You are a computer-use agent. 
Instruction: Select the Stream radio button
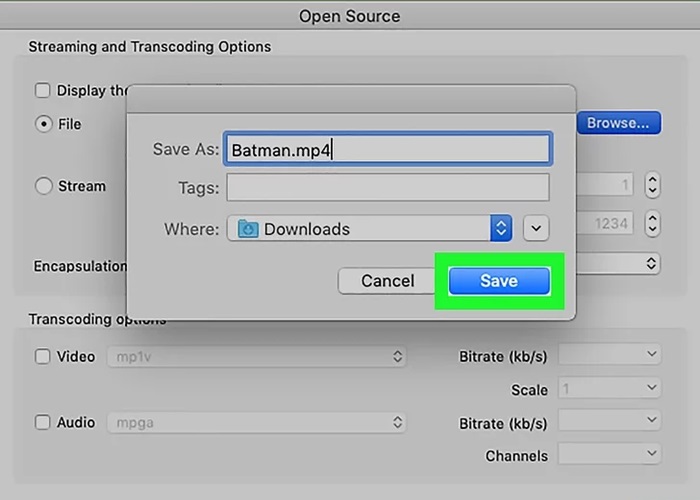point(43,186)
